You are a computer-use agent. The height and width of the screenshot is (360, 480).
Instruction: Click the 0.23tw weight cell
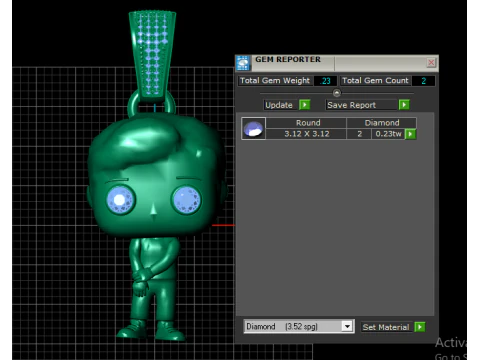tap(388, 134)
